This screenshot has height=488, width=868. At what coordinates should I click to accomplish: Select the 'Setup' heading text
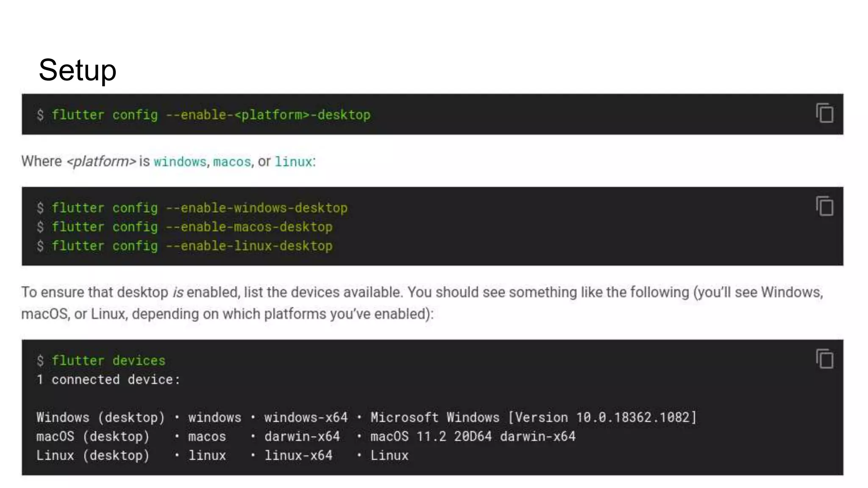coord(78,71)
